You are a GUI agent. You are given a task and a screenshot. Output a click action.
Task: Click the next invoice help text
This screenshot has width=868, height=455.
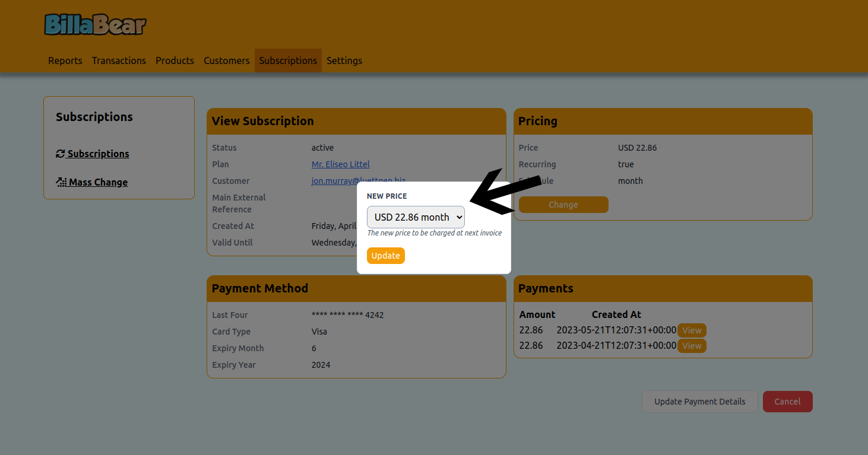click(435, 233)
